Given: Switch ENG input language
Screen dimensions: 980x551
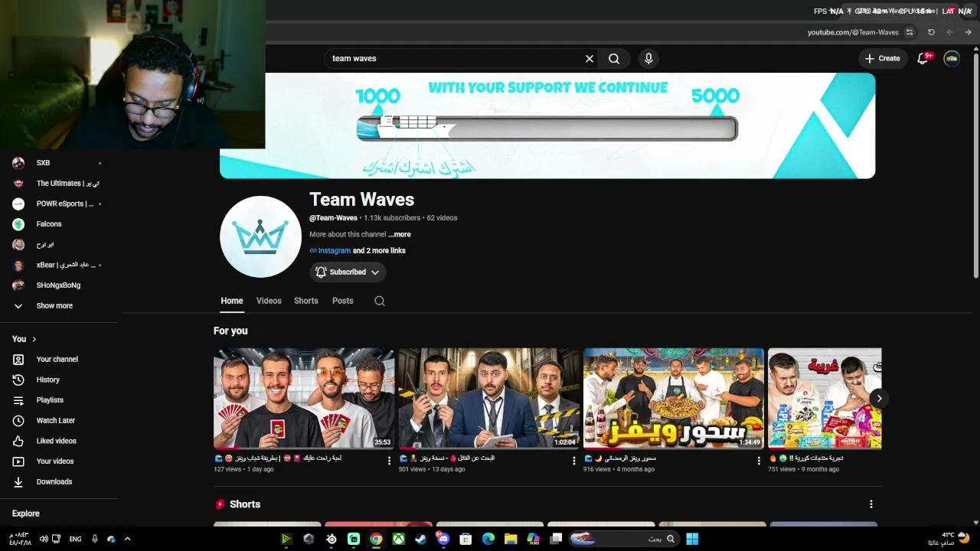Looking at the screenshot, I should click(75, 539).
